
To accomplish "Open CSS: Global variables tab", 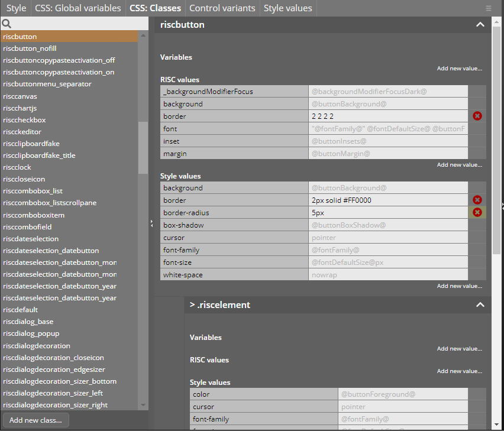I will tap(77, 8).
